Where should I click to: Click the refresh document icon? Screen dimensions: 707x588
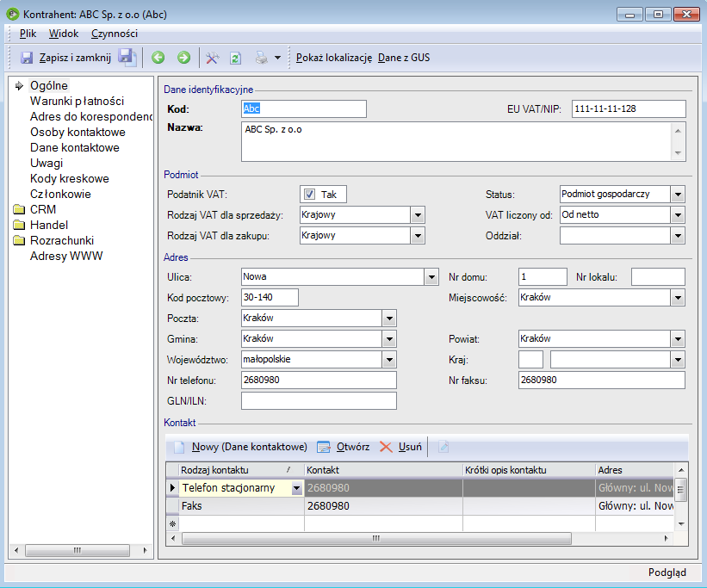[235, 58]
